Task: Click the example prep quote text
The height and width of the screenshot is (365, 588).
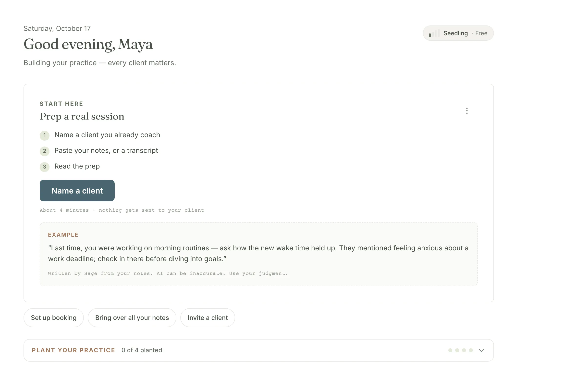Action: tap(258, 253)
